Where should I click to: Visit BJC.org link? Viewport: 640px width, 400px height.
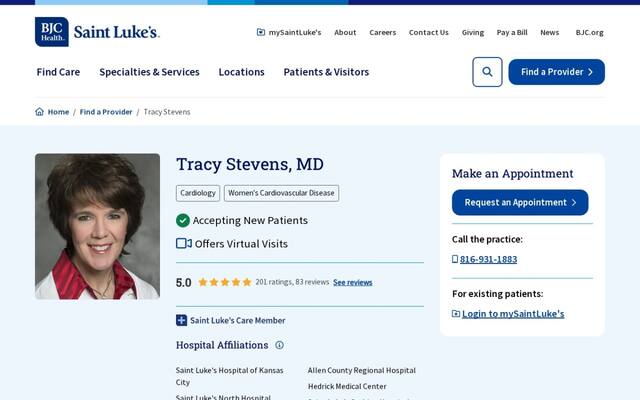click(x=589, y=32)
